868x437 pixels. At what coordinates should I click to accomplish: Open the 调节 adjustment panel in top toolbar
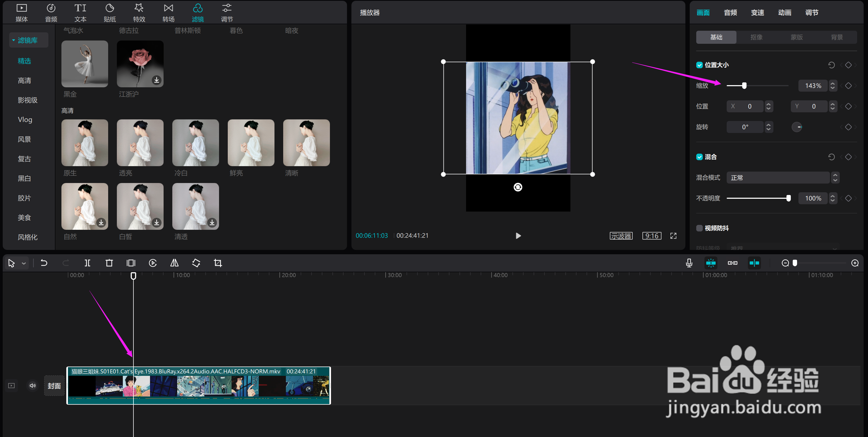click(x=227, y=13)
